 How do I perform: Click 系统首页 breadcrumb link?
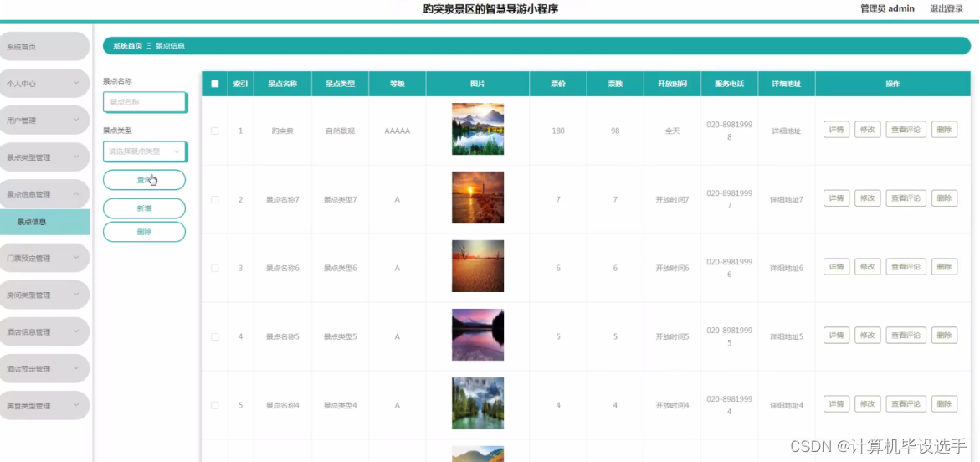(x=127, y=46)
